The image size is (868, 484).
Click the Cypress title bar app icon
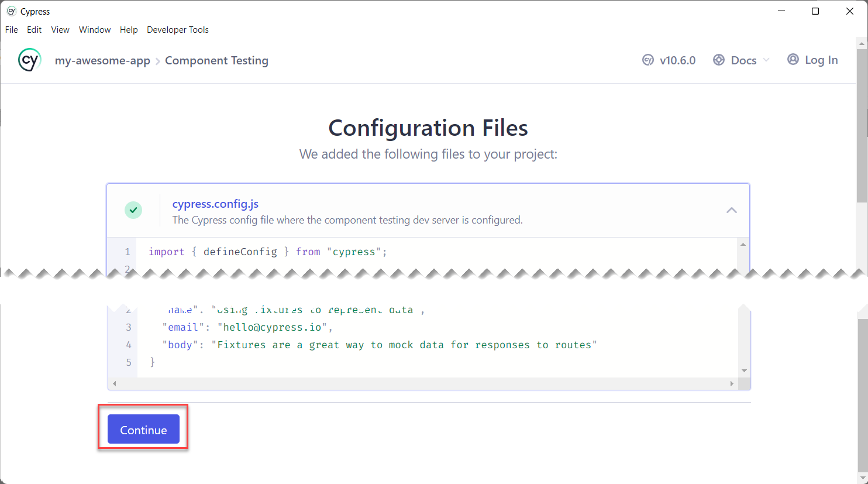11,11
